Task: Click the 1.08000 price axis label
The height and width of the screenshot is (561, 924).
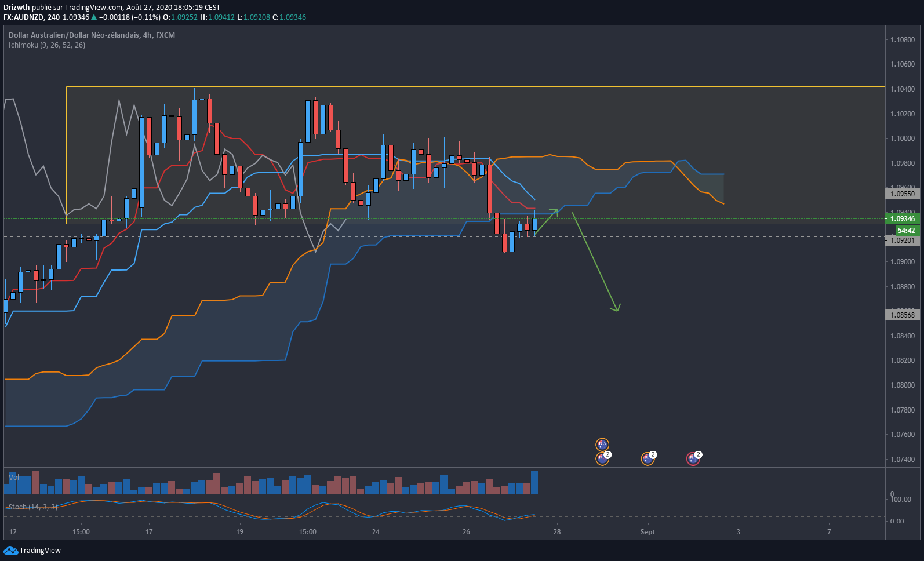Action: point(903,385)
